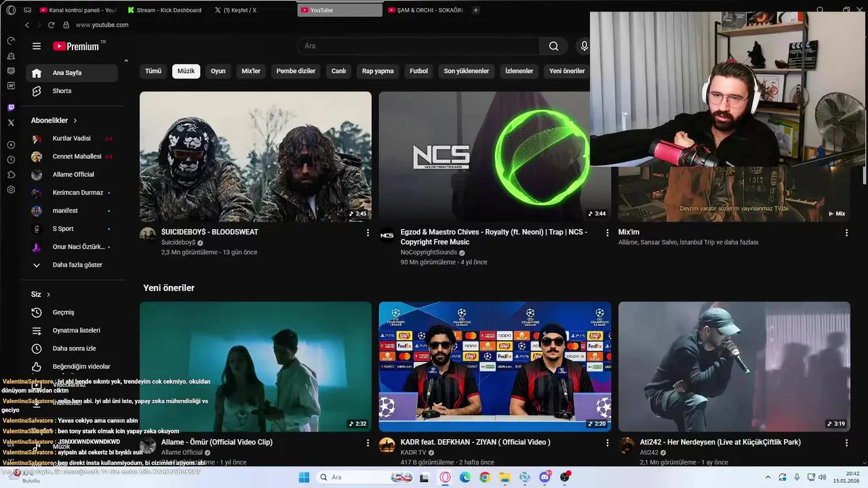This screenshot has height=488, width=868.
Task: Click the YouTube Premium logo
Action: tap(76, 46)
